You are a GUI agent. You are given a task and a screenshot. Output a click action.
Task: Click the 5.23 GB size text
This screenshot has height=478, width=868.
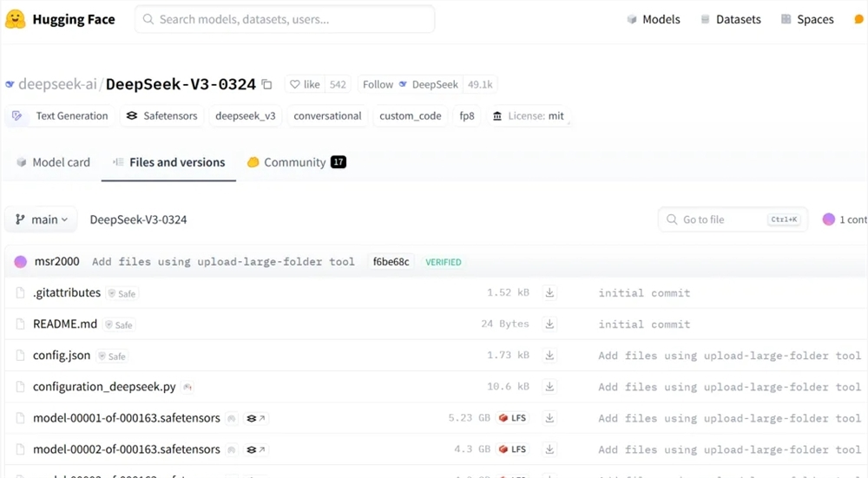pyautogui.click(x=470, y=417)
